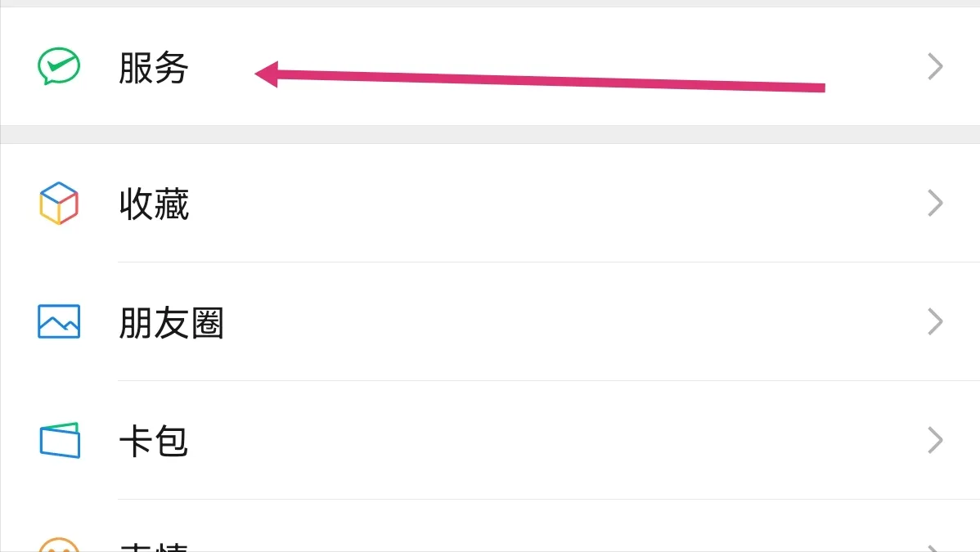Select the 卡包 text label
This screenshot has width=980, height=552.
click(x=154, y=442)
